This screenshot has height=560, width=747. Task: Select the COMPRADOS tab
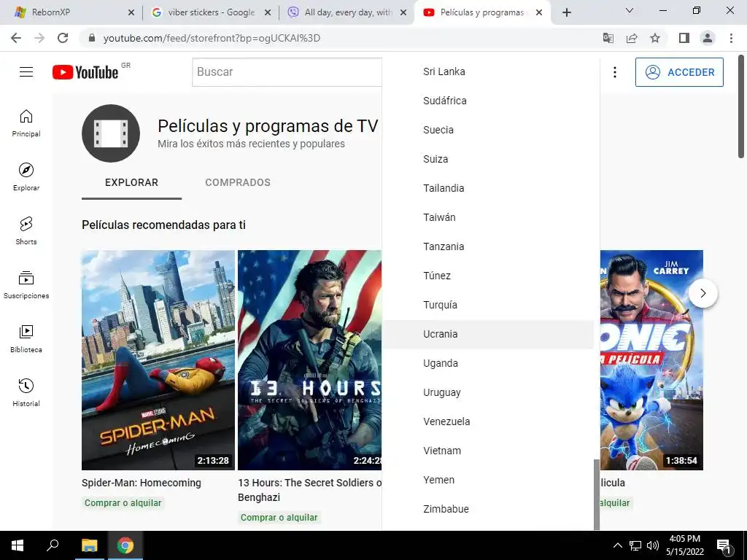click(238, 183)
